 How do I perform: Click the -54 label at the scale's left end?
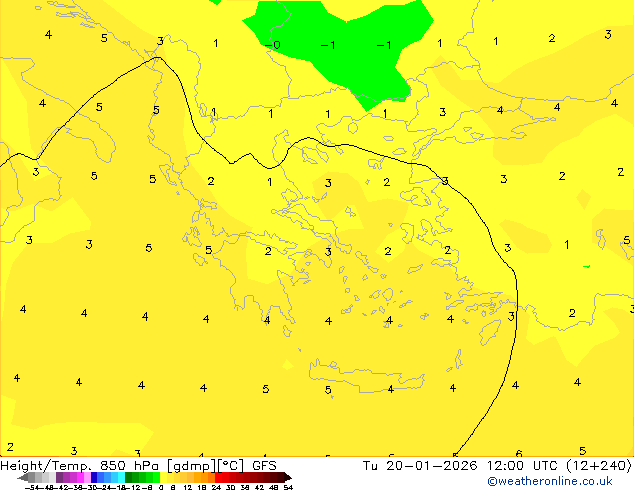pyautogui.click(x=32, y=487)
